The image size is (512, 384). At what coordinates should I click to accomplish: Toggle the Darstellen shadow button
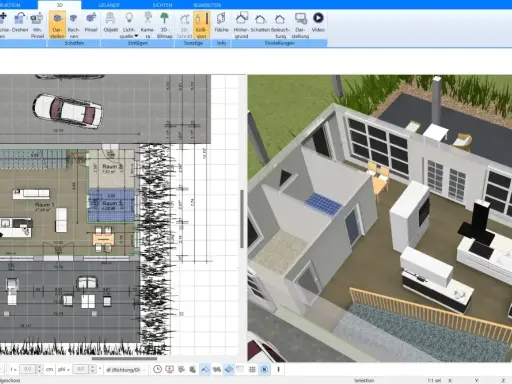(57, 25)
